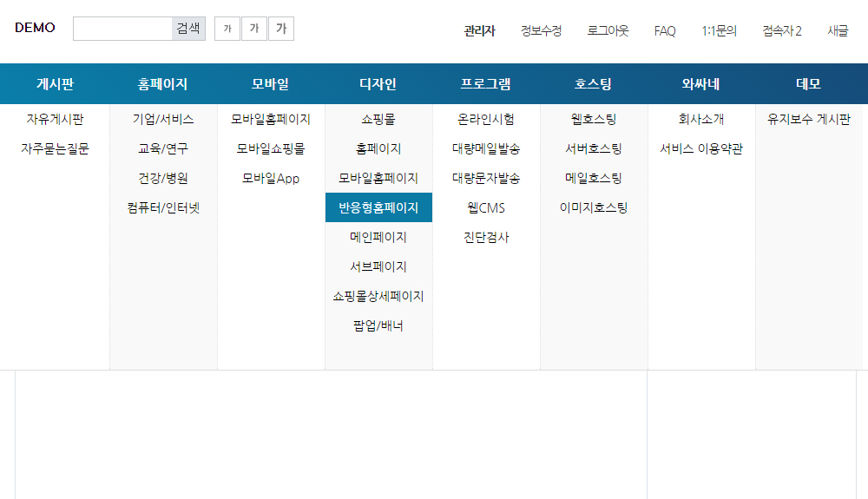Open the 호스팅 main menu tab
Viewport: 868px width, 499px height.
pos(593,84)
